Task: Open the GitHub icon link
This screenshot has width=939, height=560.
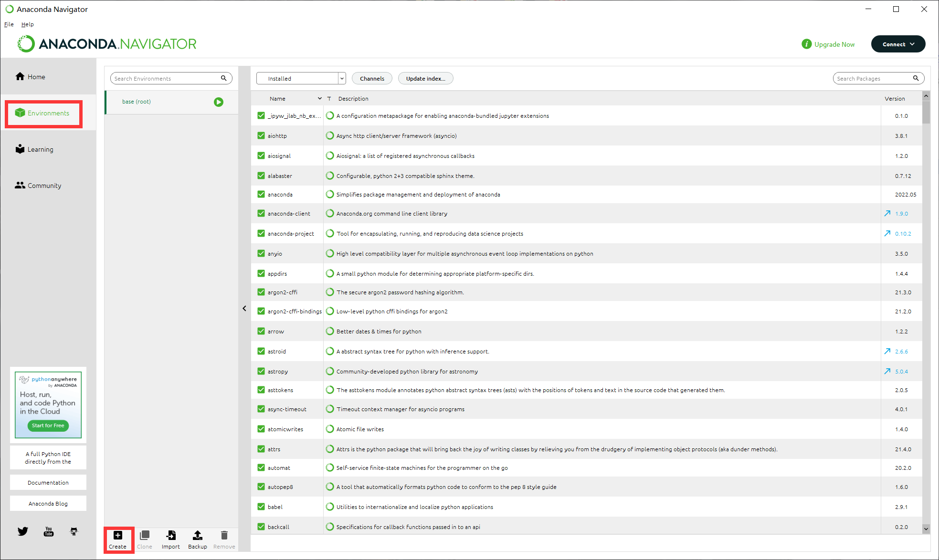Action: pyautogui.click(x=74, y=531)
